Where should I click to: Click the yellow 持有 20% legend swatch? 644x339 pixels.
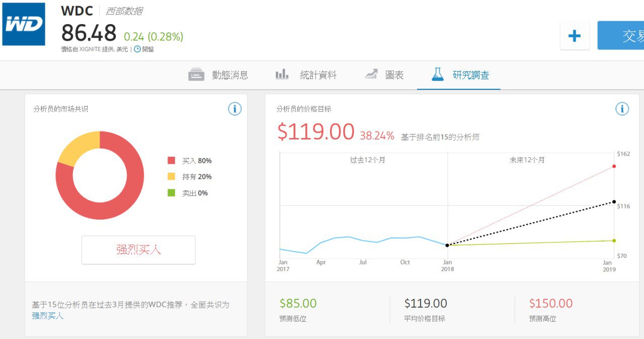[x=172, y=177]
